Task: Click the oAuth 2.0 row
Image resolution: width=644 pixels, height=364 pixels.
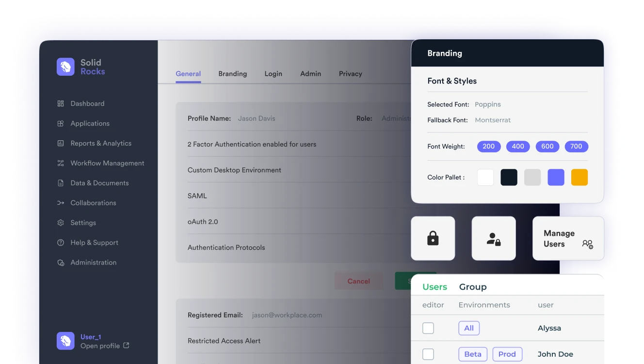Action: 299,221
